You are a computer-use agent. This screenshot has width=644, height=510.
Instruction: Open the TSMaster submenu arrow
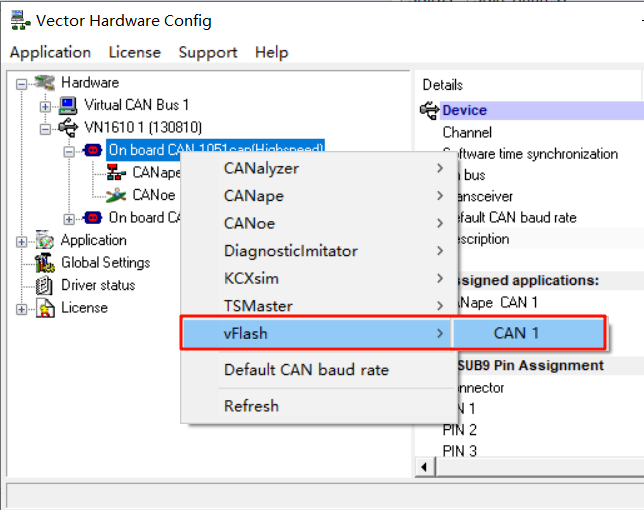coord(440,306)
